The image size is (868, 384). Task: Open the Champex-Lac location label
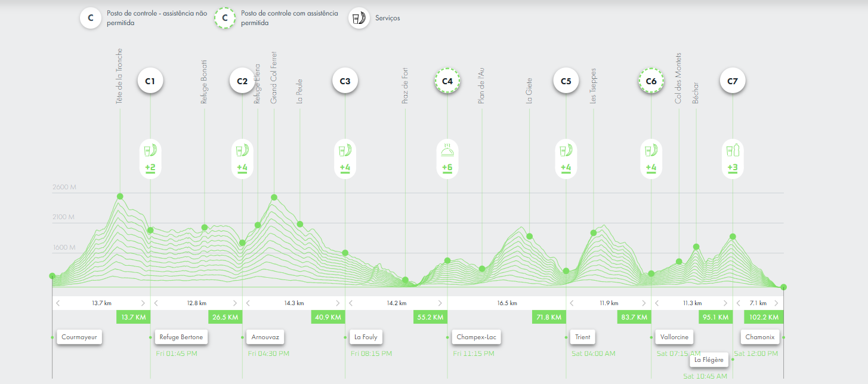coord(476,337)
